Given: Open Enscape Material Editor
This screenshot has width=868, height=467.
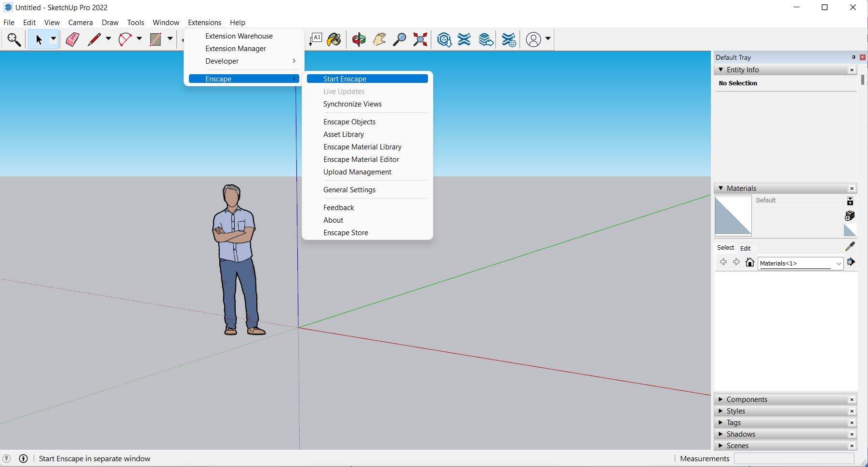Looking at the screenshot, I should click(367, 160).
